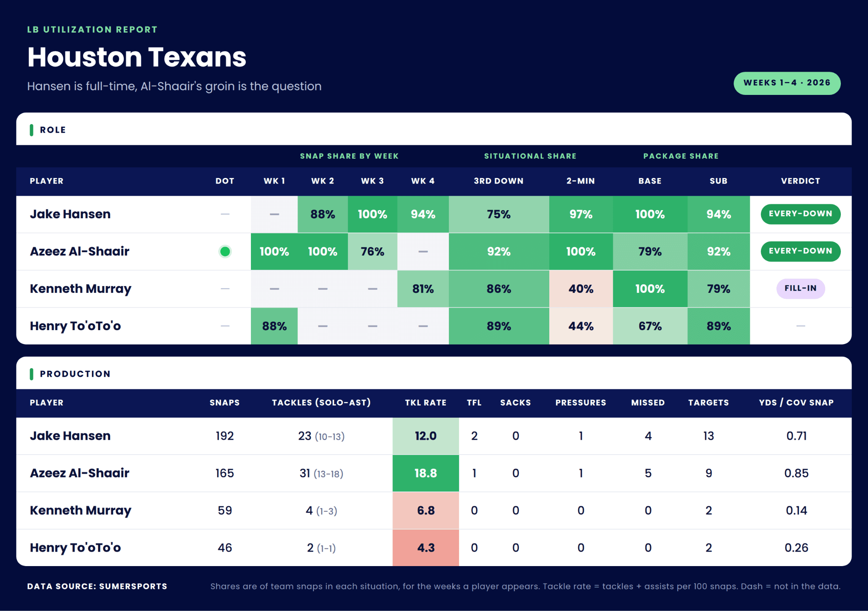Click Jake Hansen's WK 3 100% cell
The width and height of the screenshot is (868, 611).
pyautogui.click(x=372, y=214)
